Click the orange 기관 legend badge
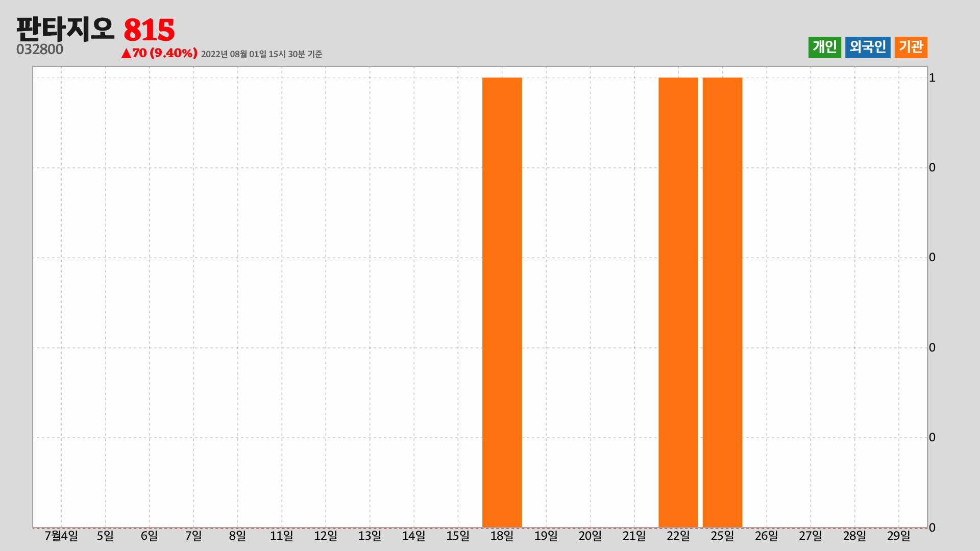Image resolution: width=980 pixels, height=551 pixels. point(911,47)
